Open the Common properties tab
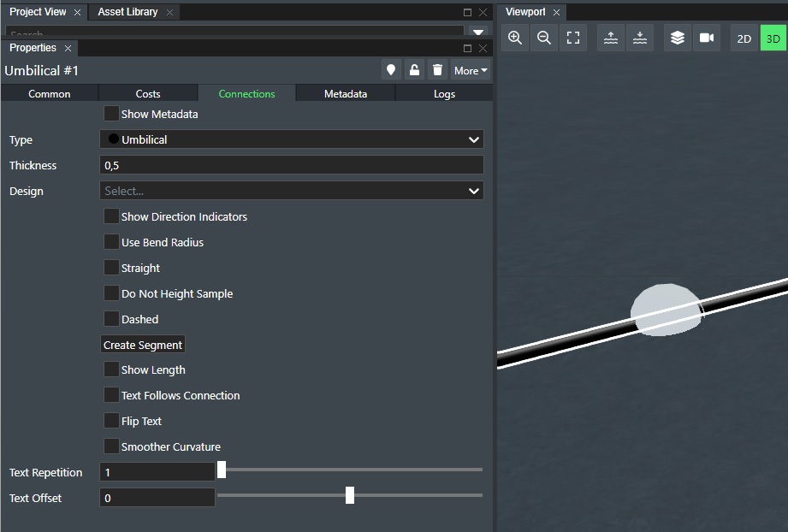788x532 pixels. (50, 93)
